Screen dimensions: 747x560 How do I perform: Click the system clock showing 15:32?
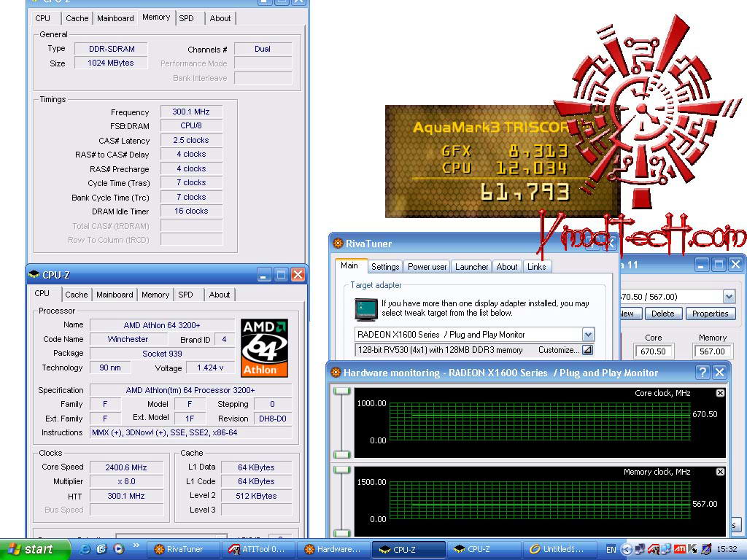coord(727,550)
